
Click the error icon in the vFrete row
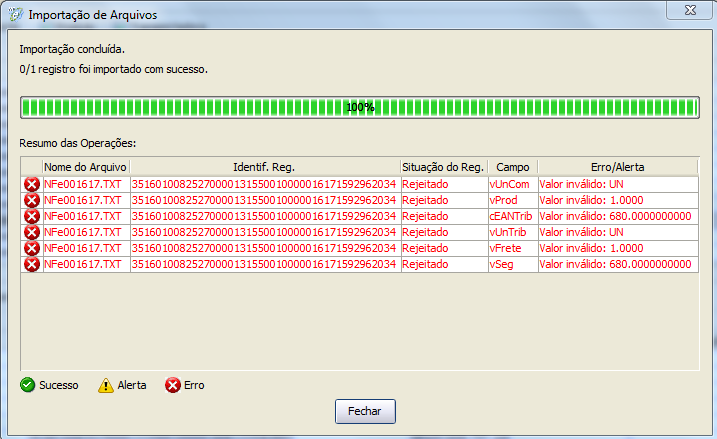tap(32, 248)
